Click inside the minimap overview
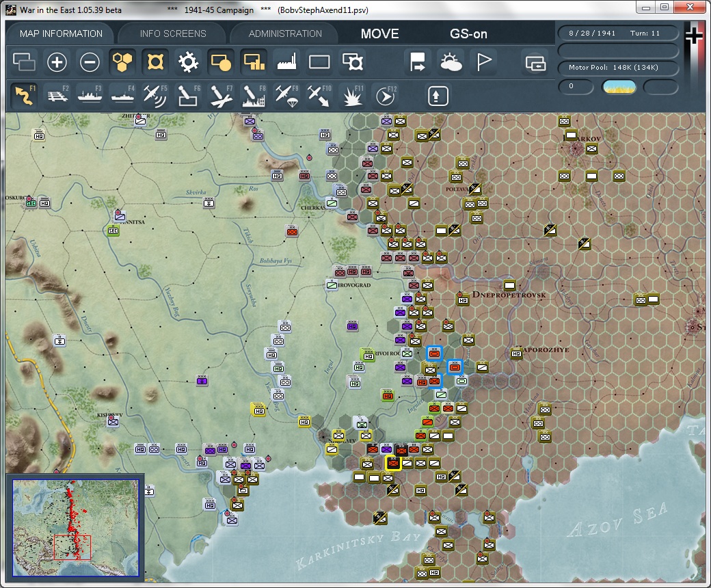This screenshot has height=588, width=711. [x=75, y=528]
